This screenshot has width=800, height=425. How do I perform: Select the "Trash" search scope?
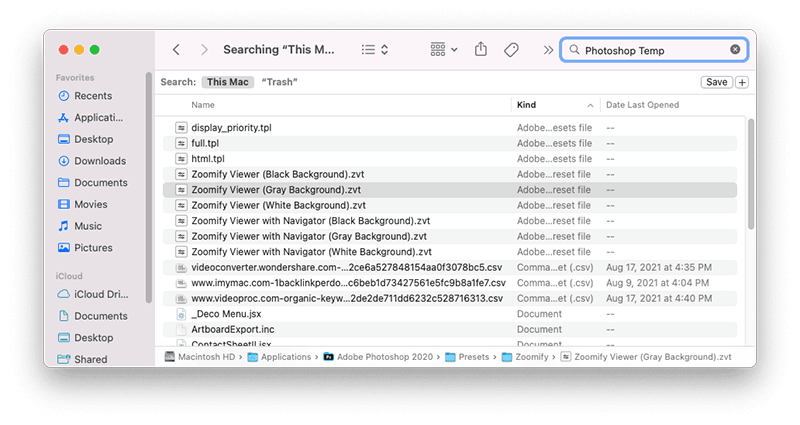click(279, 82)
